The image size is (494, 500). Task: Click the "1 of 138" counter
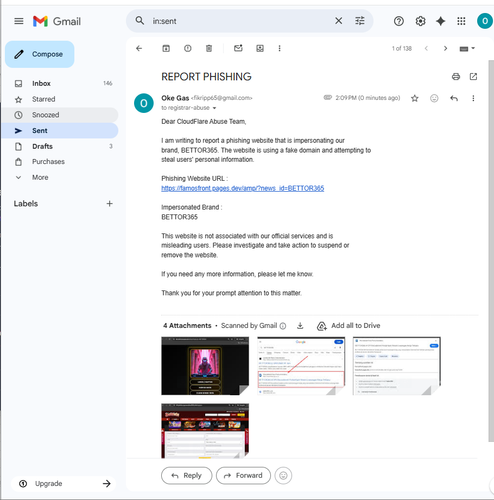(x=402, y=49)
